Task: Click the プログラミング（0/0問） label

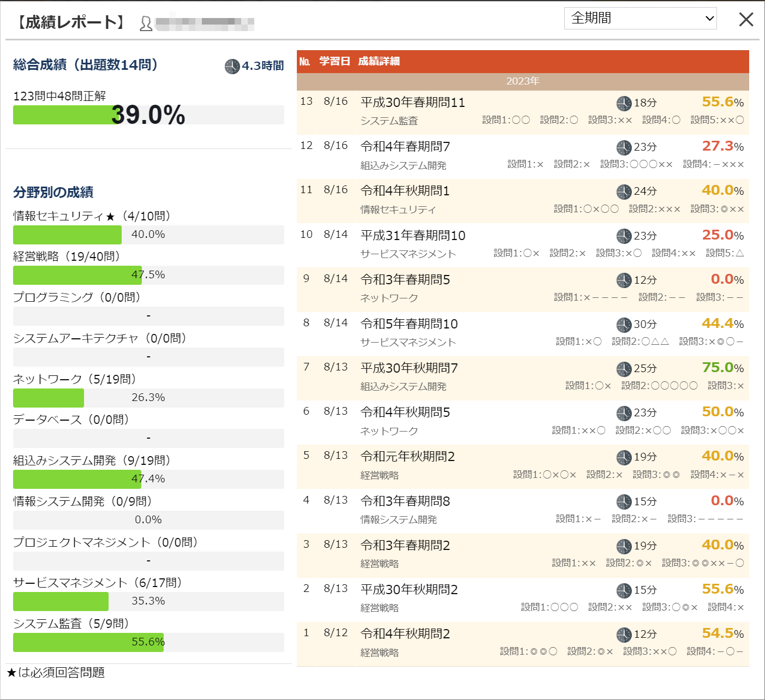Action: [x=77, y=297]
